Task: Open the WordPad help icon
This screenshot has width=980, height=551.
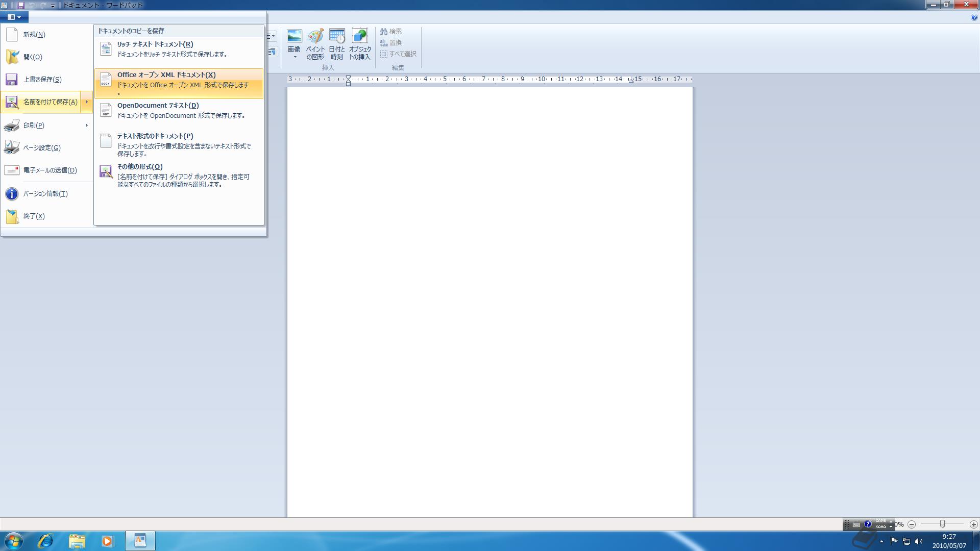Action: 974,17
